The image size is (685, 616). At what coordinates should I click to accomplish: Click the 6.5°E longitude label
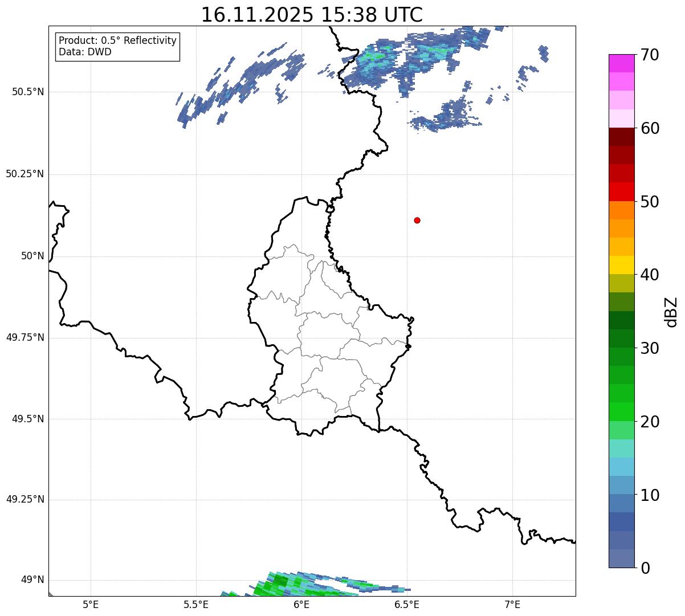(407, 604)
